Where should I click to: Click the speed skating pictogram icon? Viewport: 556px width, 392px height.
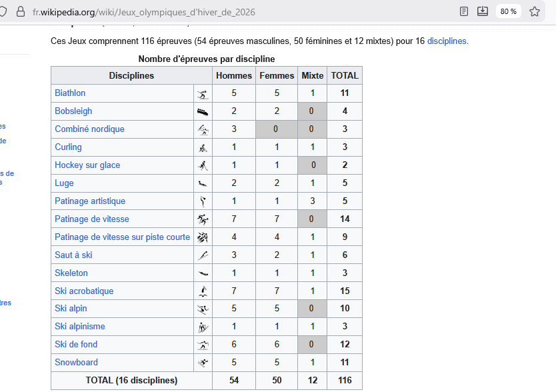pos(203,219)
